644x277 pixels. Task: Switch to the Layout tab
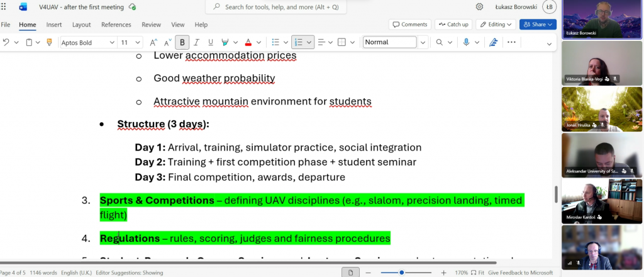[82, 25]
